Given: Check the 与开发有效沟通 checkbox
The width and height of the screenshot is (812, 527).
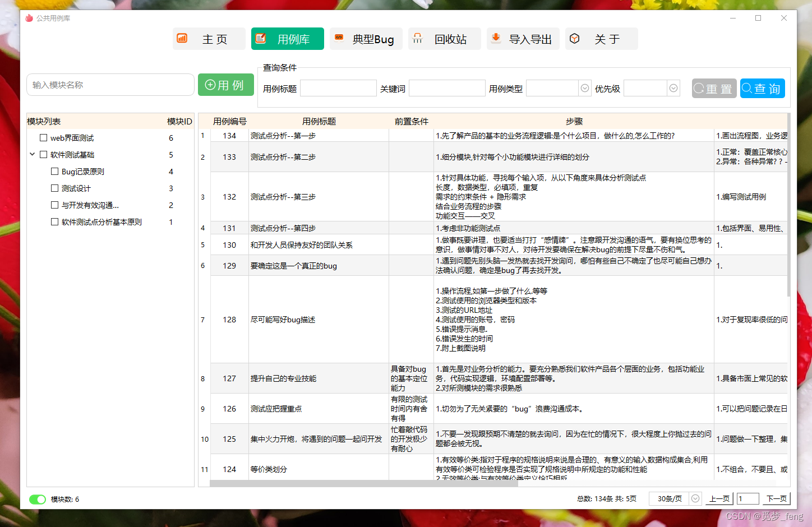Looking at the screenshot, I should pos(54,205).
